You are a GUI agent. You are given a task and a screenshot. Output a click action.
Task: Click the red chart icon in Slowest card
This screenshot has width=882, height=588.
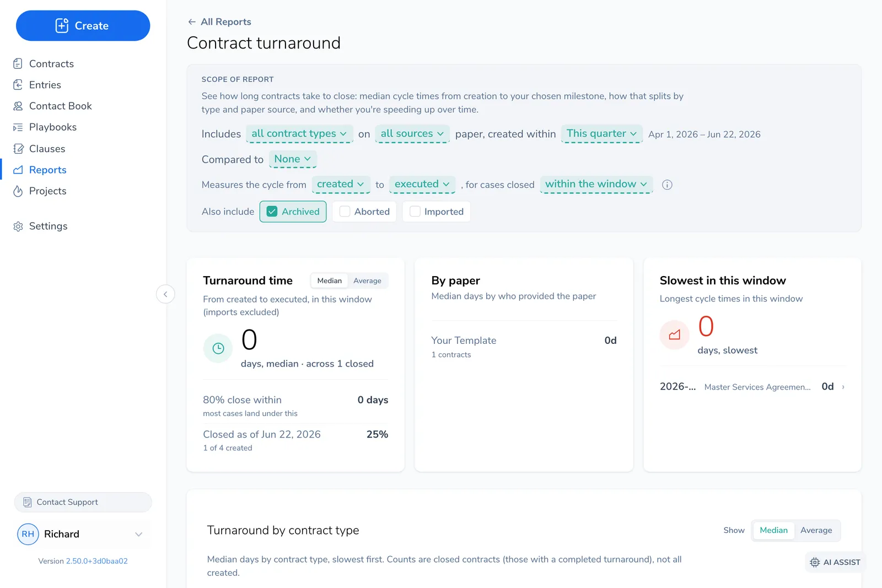click(675, 335)
